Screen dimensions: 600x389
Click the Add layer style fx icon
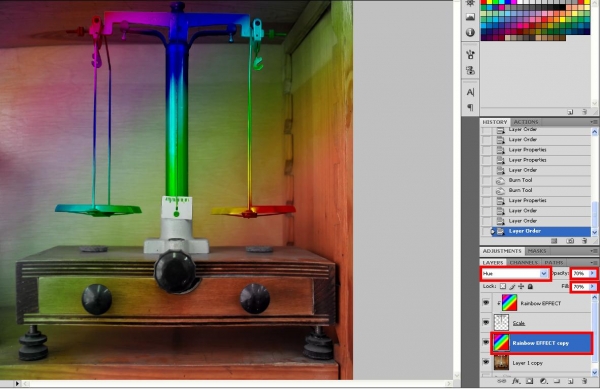point(516,381)
